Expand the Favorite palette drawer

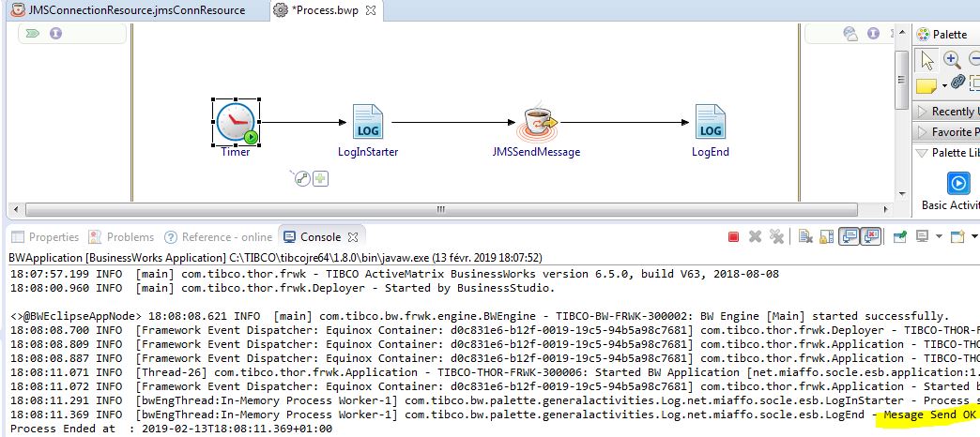click(x=946, y=131)
